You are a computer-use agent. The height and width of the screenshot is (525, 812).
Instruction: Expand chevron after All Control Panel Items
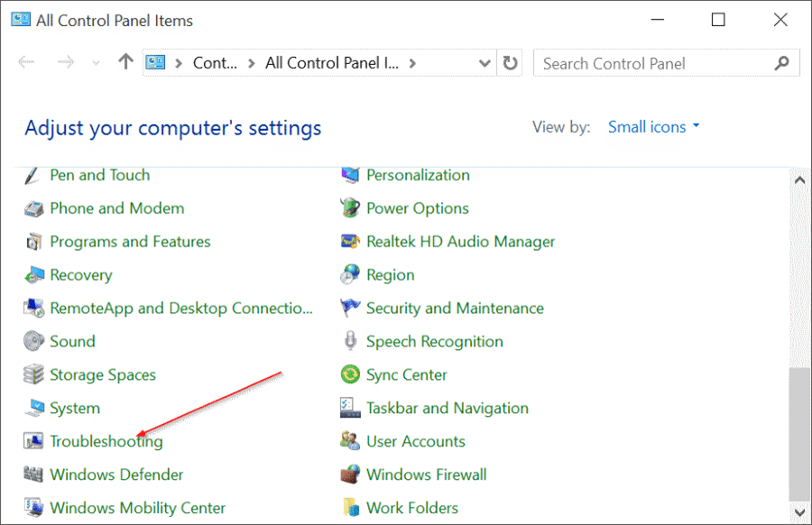pyautogui.click(x=412, y=63)
